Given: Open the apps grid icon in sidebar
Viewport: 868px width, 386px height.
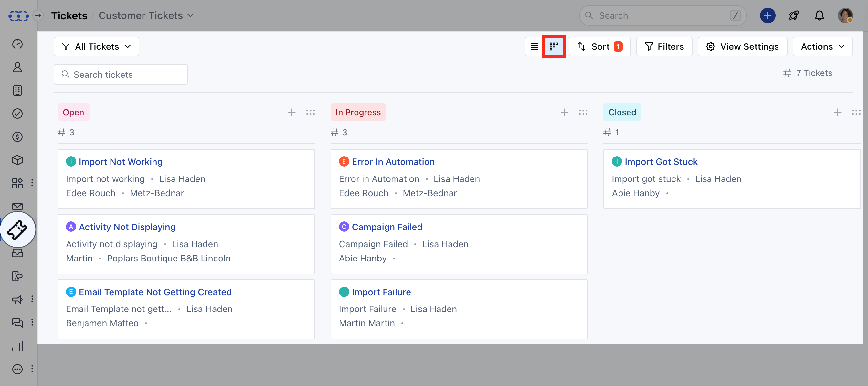Looking at the screenshot, I should 17,183.
